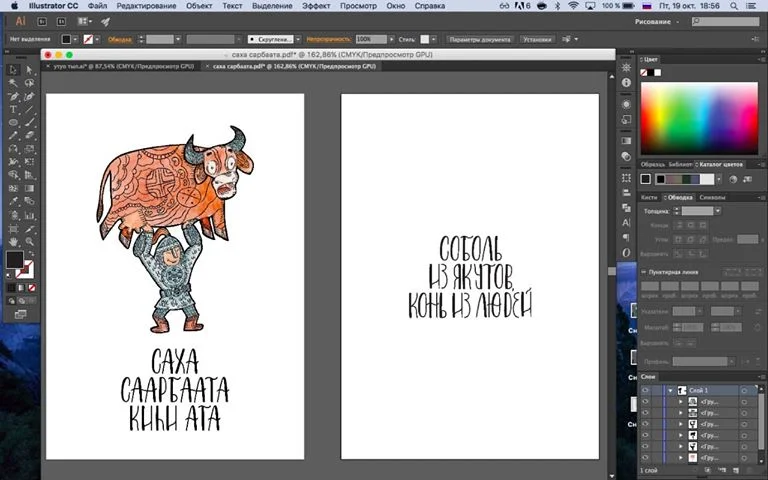This screenshot has width=768, height=480.
Task: Click the white swatch in Цвет panel
Action: tap(658, 72)
